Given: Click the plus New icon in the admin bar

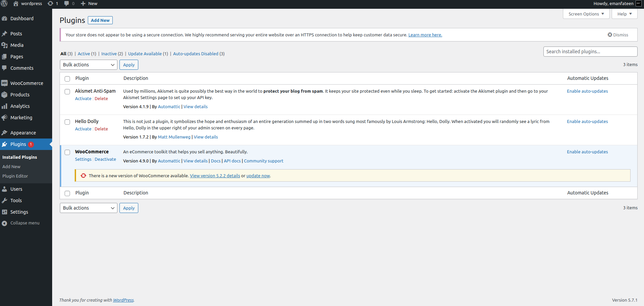Looking at the screenshot, I should coord(83,4).
